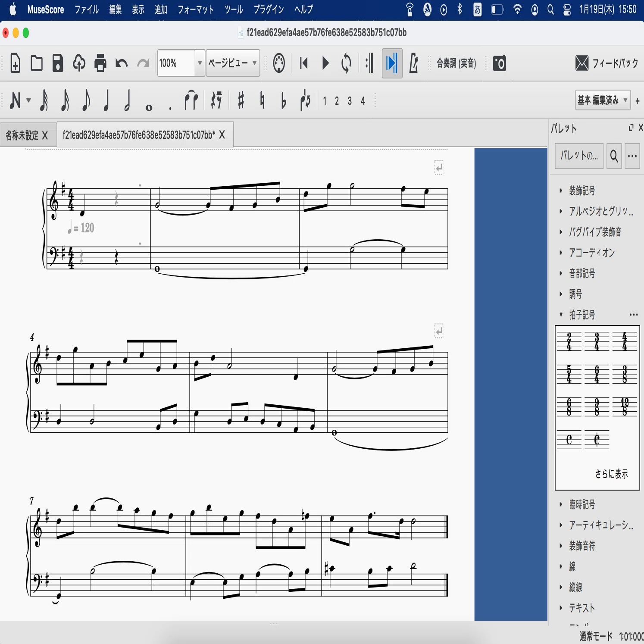Open the フィードバック feedback link
Image resolution: width=644 pixels, height=644 pixels.
606,63
